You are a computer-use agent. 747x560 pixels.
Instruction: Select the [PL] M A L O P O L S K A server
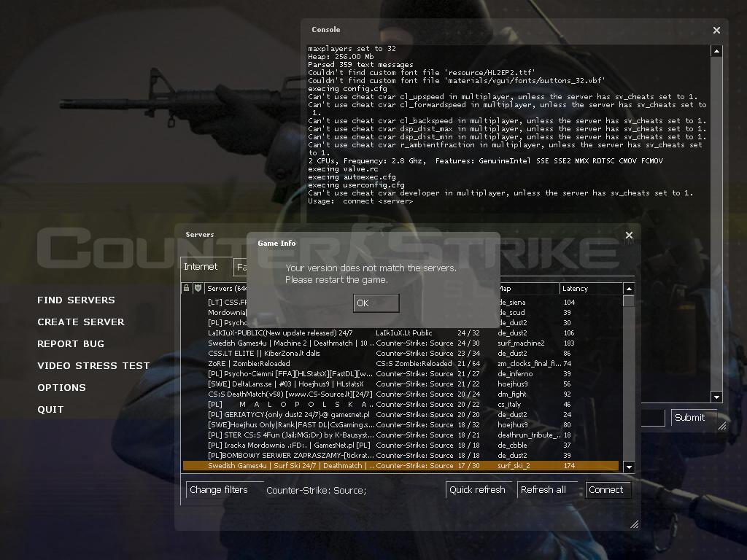400,404
